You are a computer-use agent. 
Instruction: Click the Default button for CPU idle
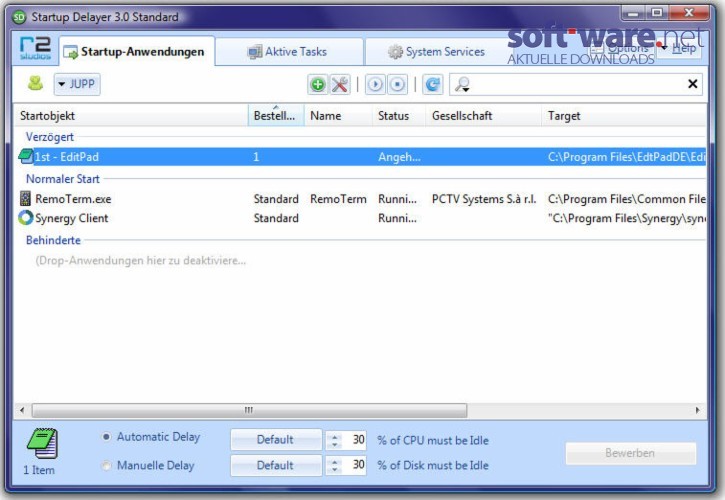[x=276, y=439]
